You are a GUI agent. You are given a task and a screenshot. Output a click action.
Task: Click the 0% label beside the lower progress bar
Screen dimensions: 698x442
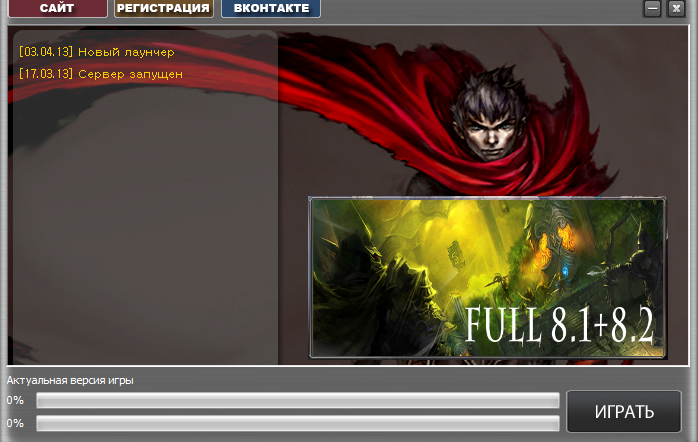(15, 423)
